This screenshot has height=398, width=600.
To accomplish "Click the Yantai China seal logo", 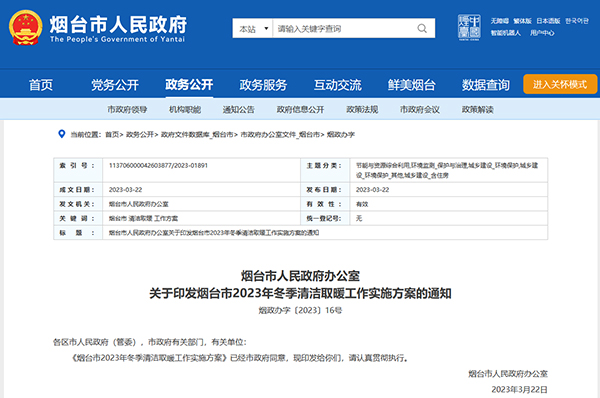I will coord(469,28).
